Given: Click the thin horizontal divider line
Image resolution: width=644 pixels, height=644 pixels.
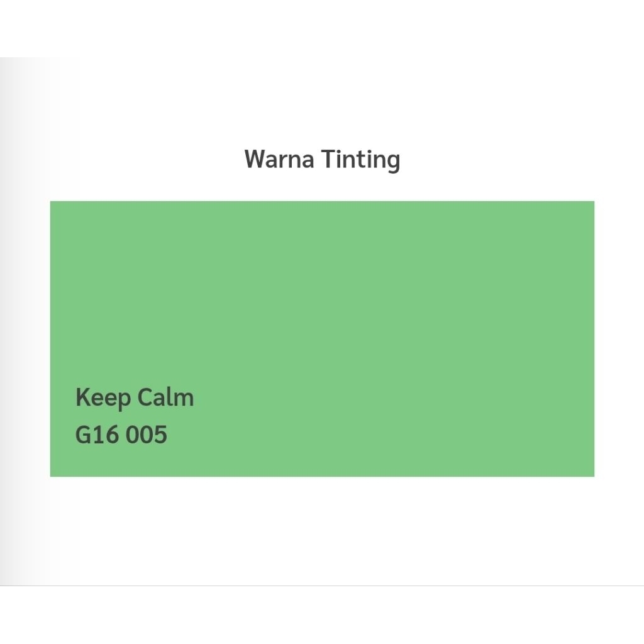Looking at the screenshot, I should (322, 586).
